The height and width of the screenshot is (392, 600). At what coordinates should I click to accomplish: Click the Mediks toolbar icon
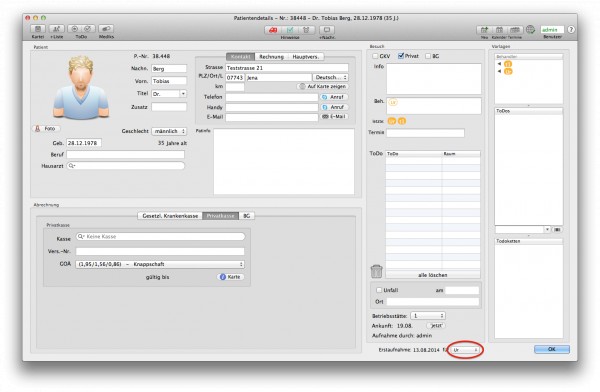click(106, 29)
